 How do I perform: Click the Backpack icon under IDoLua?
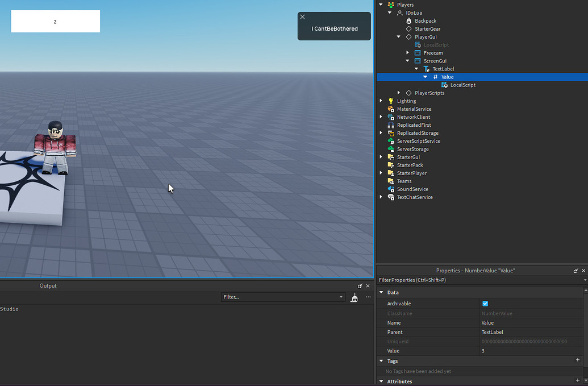409,20
